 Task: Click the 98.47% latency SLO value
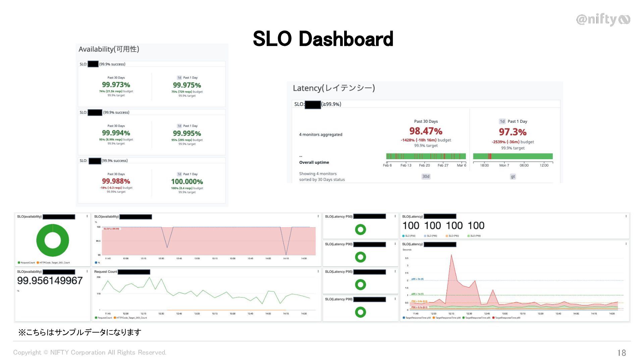426,131
